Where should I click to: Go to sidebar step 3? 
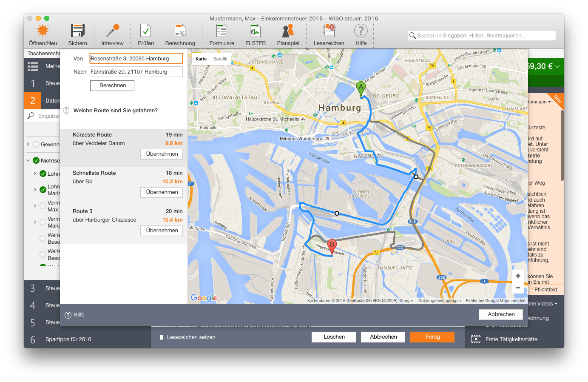(42, 288)
